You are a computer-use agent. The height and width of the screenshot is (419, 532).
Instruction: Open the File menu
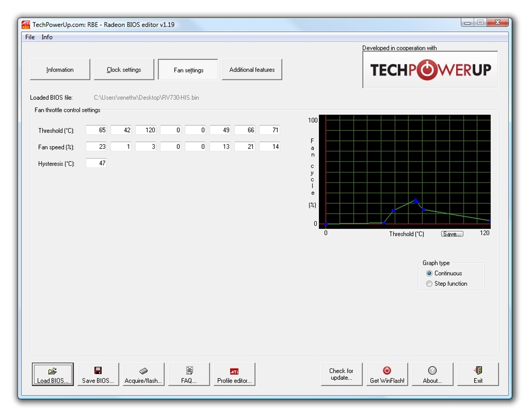point(30,37)
